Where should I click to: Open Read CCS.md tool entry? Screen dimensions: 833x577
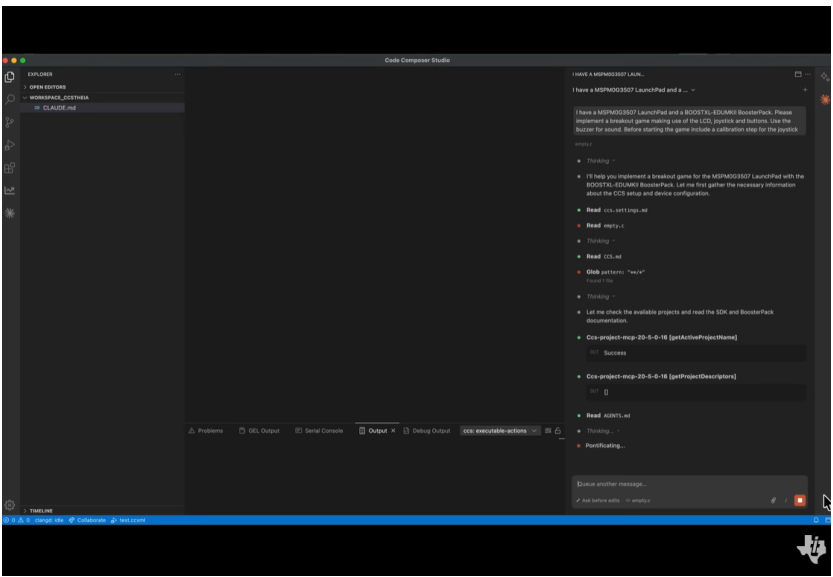click(604, 257)
